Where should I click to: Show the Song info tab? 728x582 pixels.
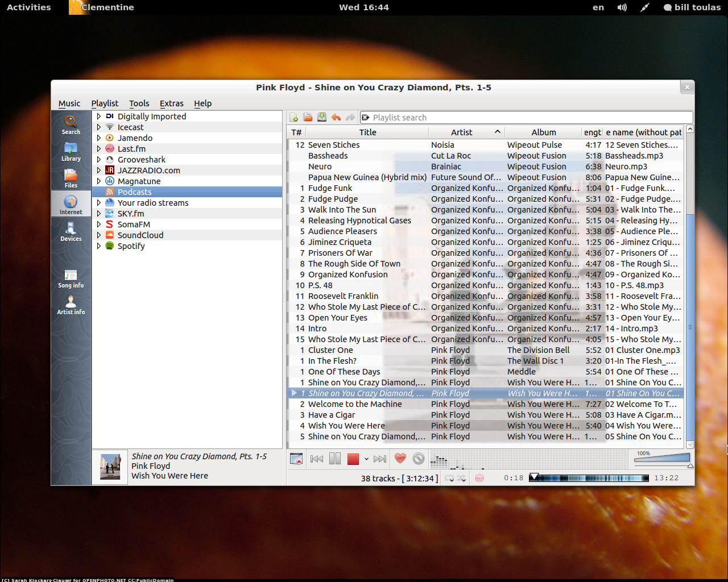71,278
